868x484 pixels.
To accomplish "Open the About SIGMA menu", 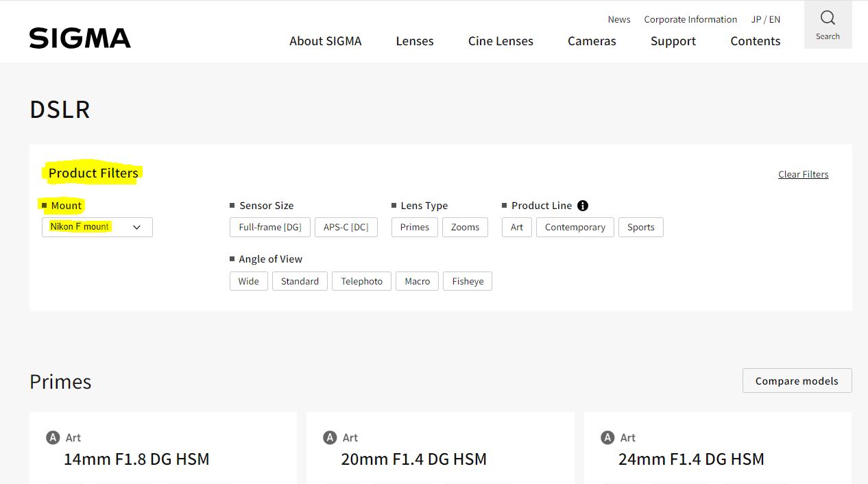I will (x=326, y=41).
